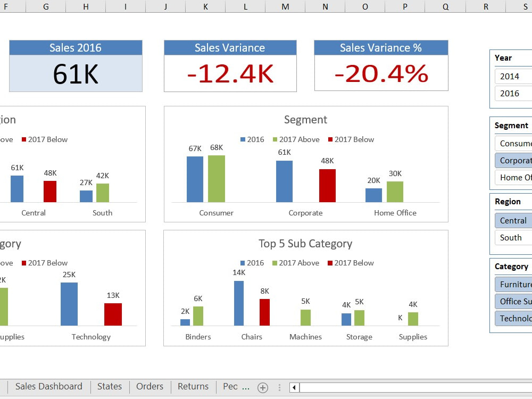Click the Consumer axis label
Screen dimensions: 532x399
216,213
